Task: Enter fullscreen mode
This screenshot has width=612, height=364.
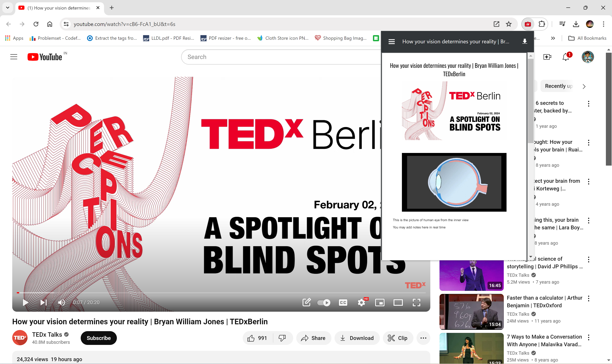Action: click(416, 303)
